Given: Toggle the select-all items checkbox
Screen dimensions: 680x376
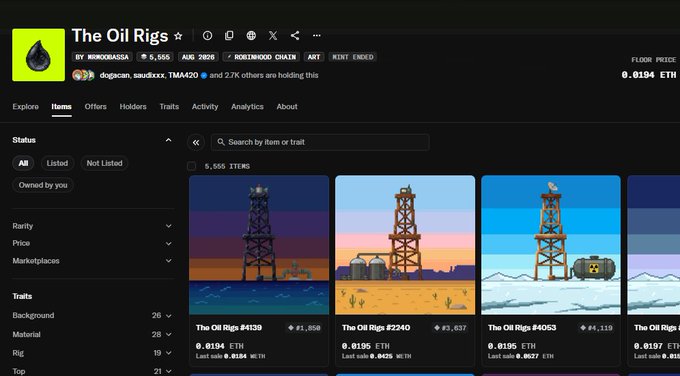Looking at the screenshot, I should [191, 166].
